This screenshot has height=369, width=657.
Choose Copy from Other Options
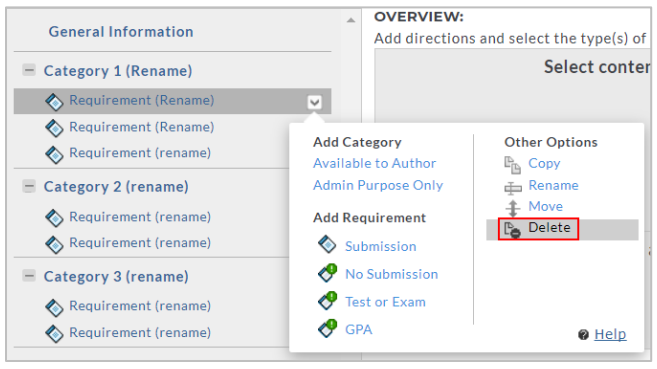click(544, 163)
